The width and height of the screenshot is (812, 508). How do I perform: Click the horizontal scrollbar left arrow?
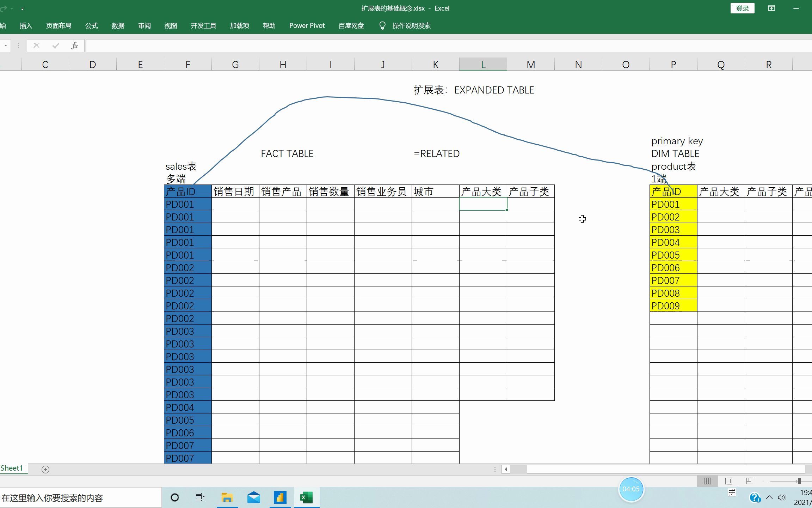click(x=506, y=469)
